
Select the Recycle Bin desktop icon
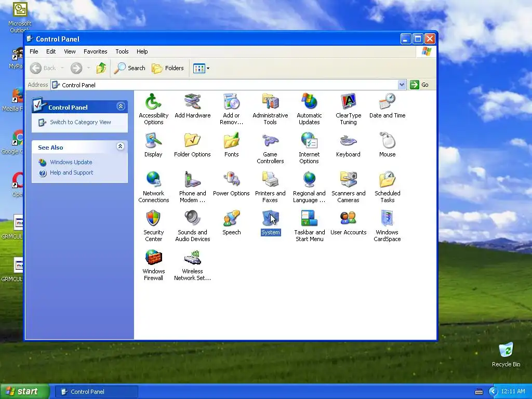(x=506, y=354)
